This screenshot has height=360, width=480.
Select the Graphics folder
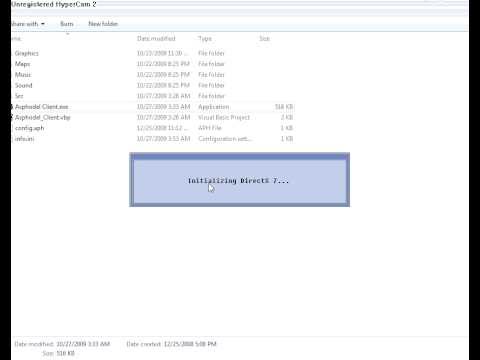pos(27,53)
